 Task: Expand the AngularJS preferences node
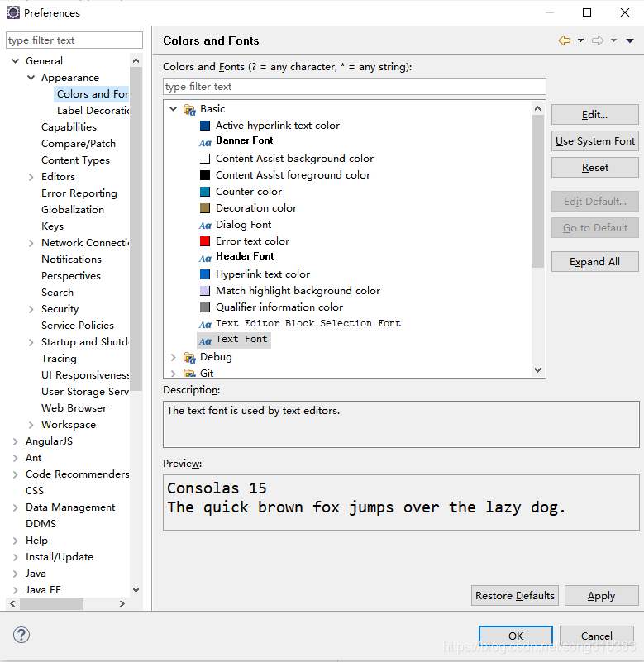point(15,441)
